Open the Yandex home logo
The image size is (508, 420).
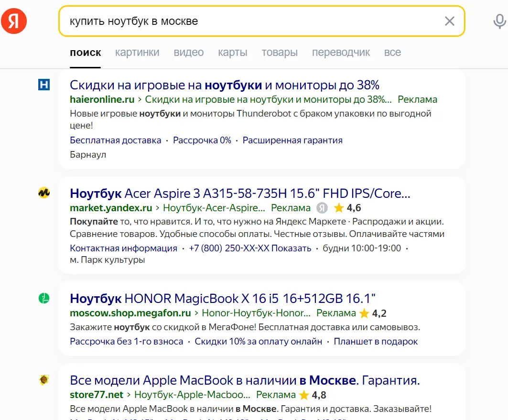pos(14,21)
